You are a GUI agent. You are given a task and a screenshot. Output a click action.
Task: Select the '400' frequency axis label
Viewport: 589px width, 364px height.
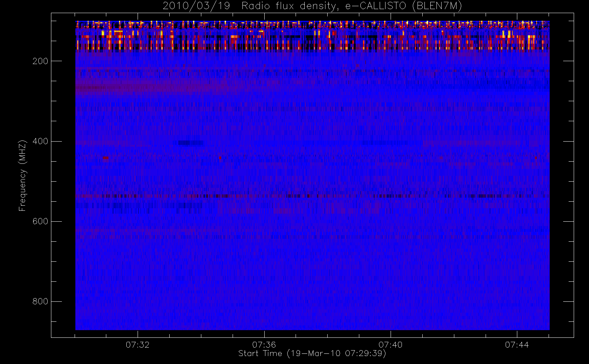point(40,141)
